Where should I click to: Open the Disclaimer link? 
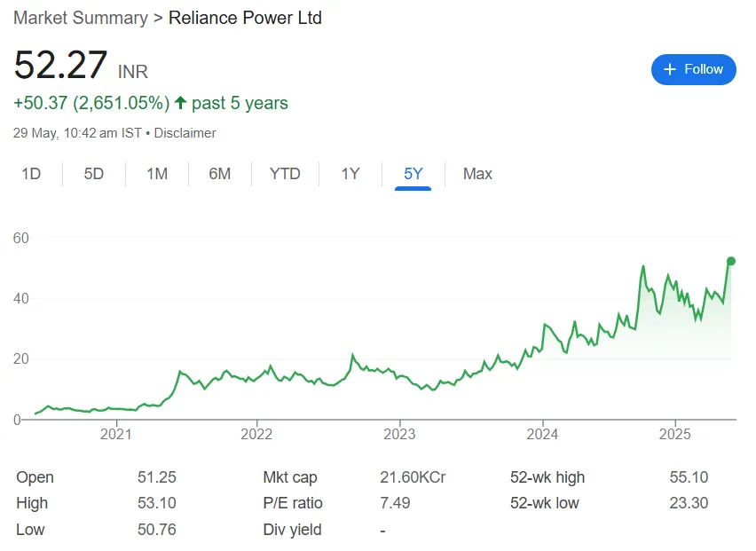[185, 133]
